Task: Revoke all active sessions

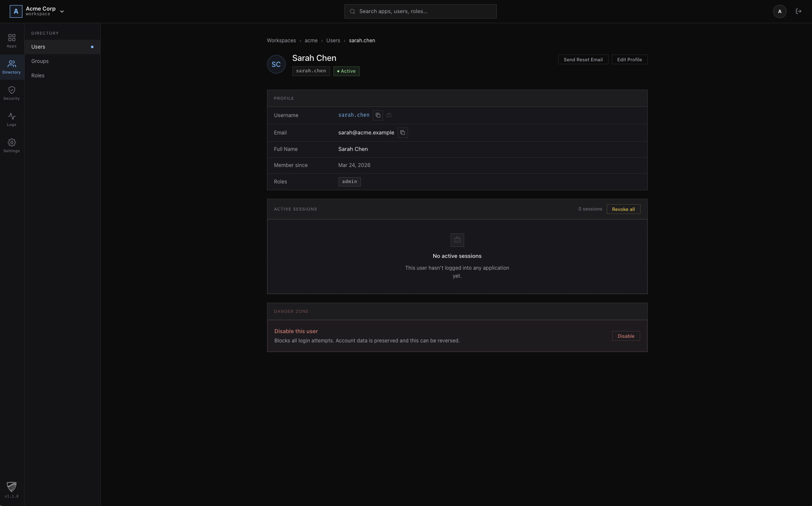Action: pyautogui.click(x=623, y=209)
